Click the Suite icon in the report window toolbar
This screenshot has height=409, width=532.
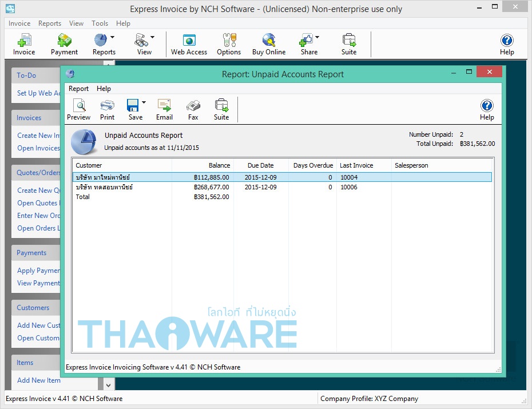point(221,109)
